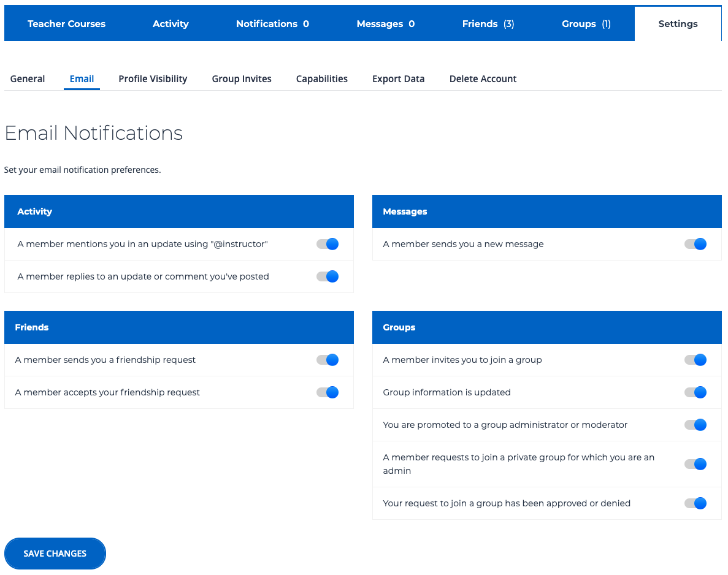Open the Friends (3) tab
Screen dimensions: 728x575
488,24
